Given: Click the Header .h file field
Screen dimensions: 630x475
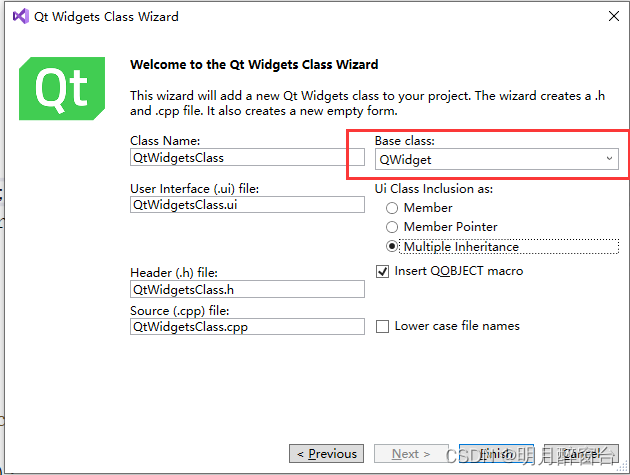Looking at the screenshot, I should click(247, 289).
